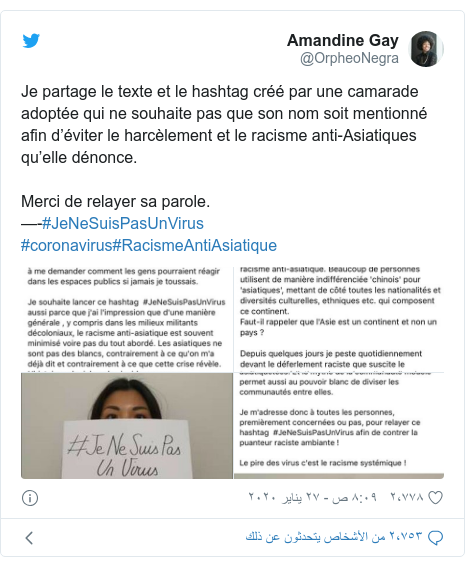
Task: Open the #coronavirus hashtag link
Action: (x=67, y=246)
